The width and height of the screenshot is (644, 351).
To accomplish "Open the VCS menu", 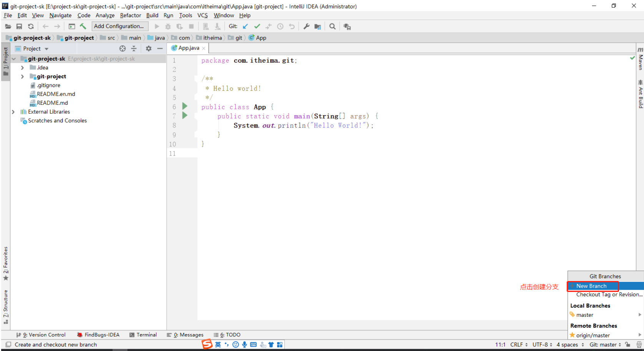I will (x=202, y=15).
